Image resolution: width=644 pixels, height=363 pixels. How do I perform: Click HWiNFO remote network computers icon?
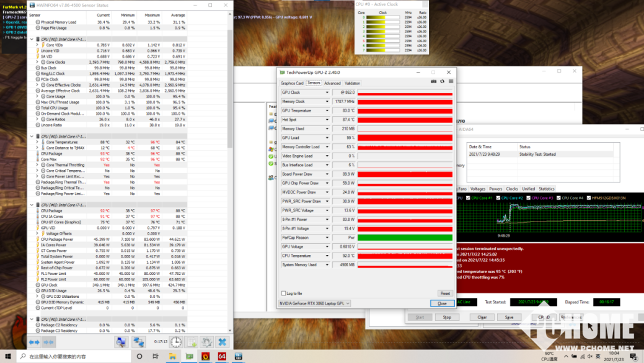point(138,342)
